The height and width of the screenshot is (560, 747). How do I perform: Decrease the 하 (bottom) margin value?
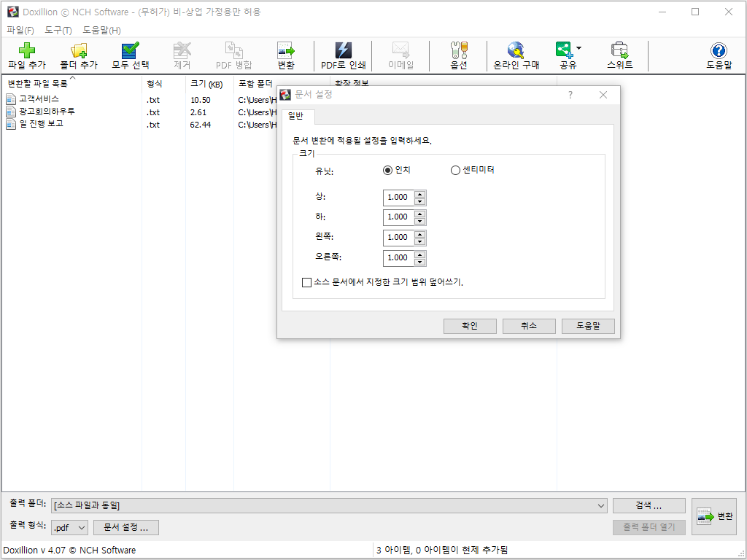point(419,222)
